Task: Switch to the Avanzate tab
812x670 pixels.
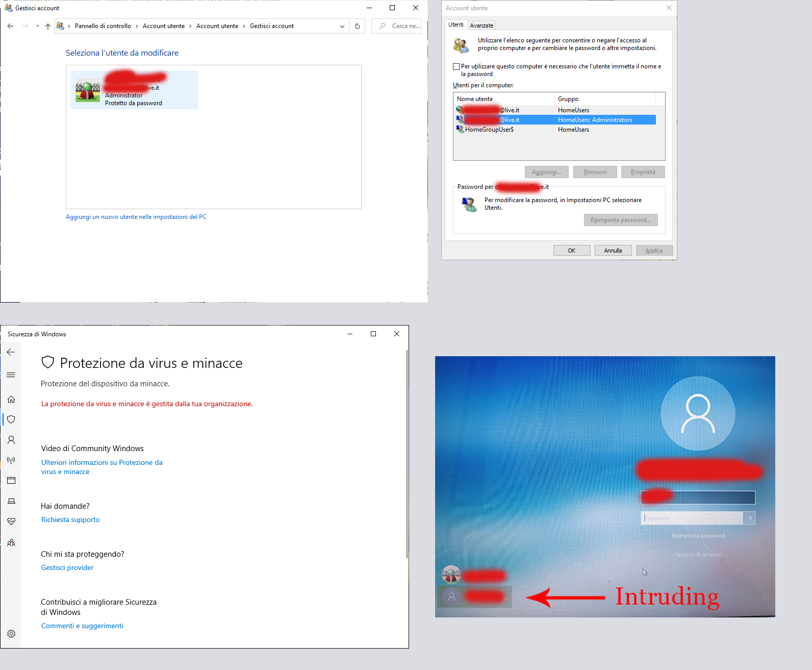Action: coord(481,26)
